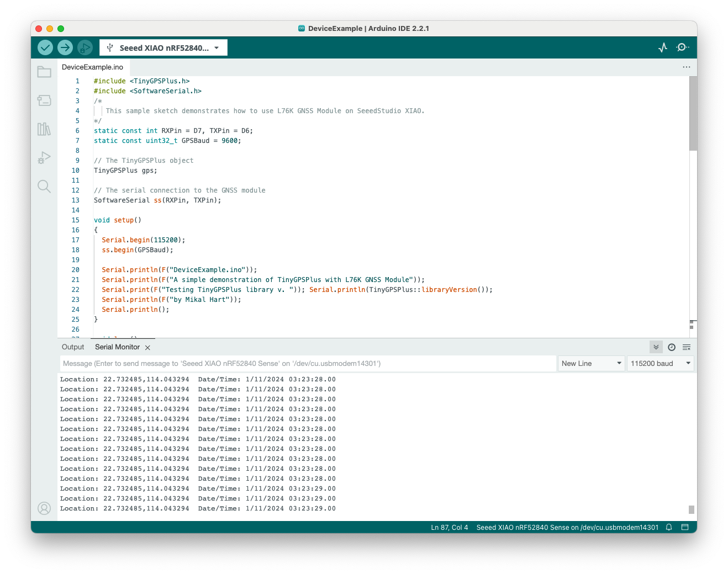This screenshot has height=574, width=728.
Task: Open the 115200 baud rate dropdown
Action: click(x=661, y=363)
